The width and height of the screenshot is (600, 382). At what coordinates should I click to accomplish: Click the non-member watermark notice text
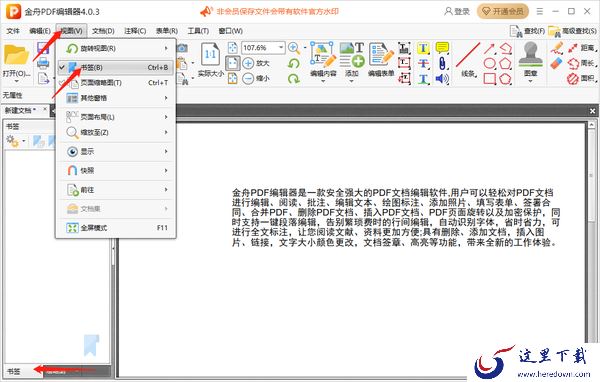[277, 11]
